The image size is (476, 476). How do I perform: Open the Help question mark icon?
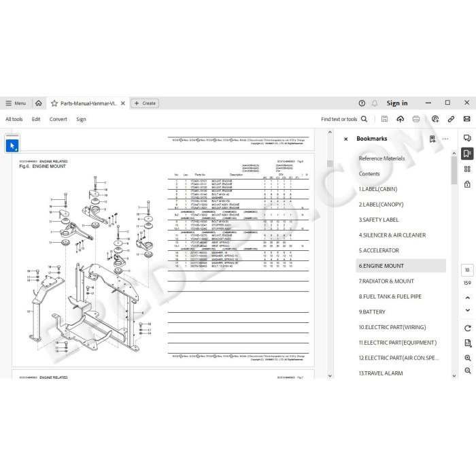pyautogui.click(x=362, y=103)
